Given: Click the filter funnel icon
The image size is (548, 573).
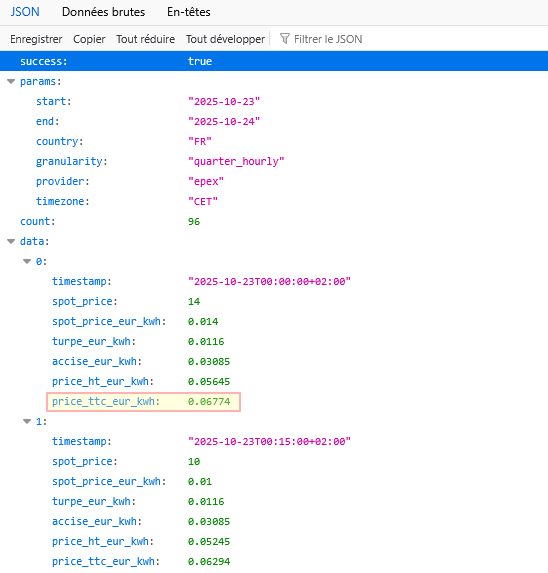Looking at the screenshot, I should click(x=285, y=39).
